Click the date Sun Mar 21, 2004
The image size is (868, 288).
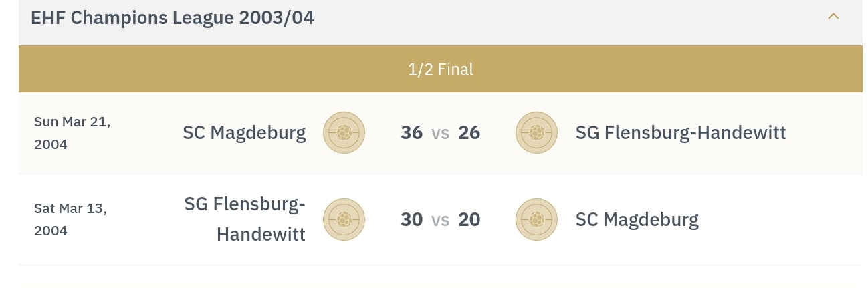click(72, 133)
